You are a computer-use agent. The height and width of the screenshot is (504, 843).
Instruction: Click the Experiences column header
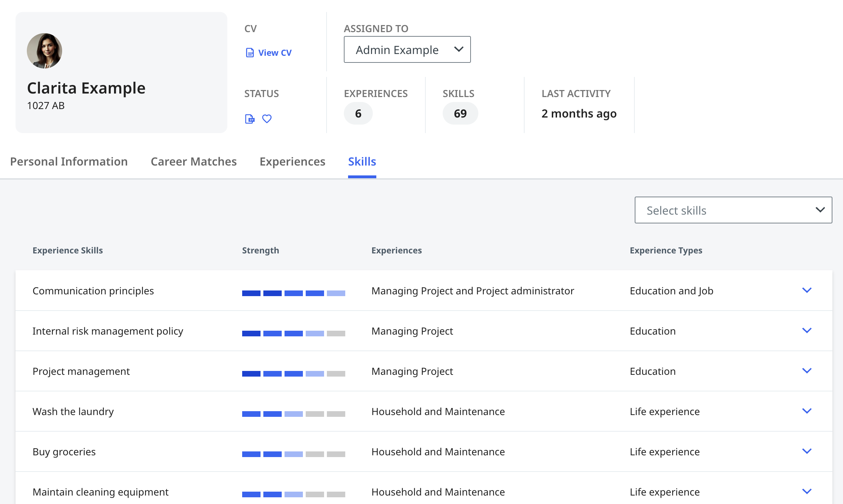(396, 250)
